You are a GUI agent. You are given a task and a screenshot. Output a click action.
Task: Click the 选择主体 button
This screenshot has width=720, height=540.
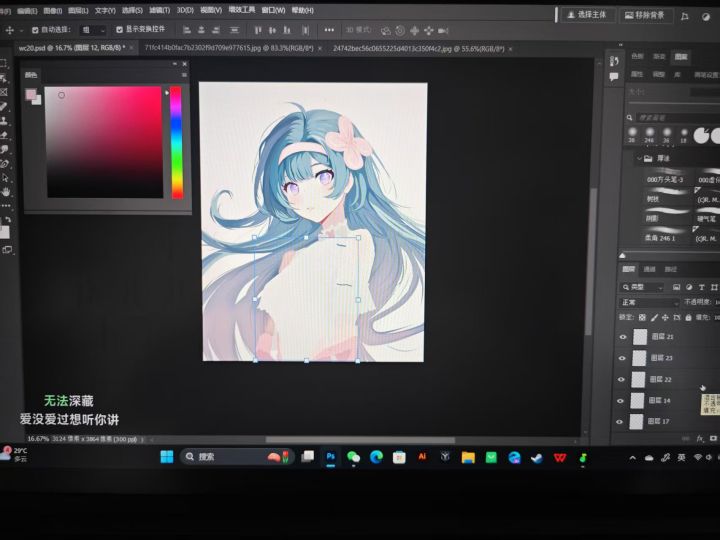click(x=588, y=15)
